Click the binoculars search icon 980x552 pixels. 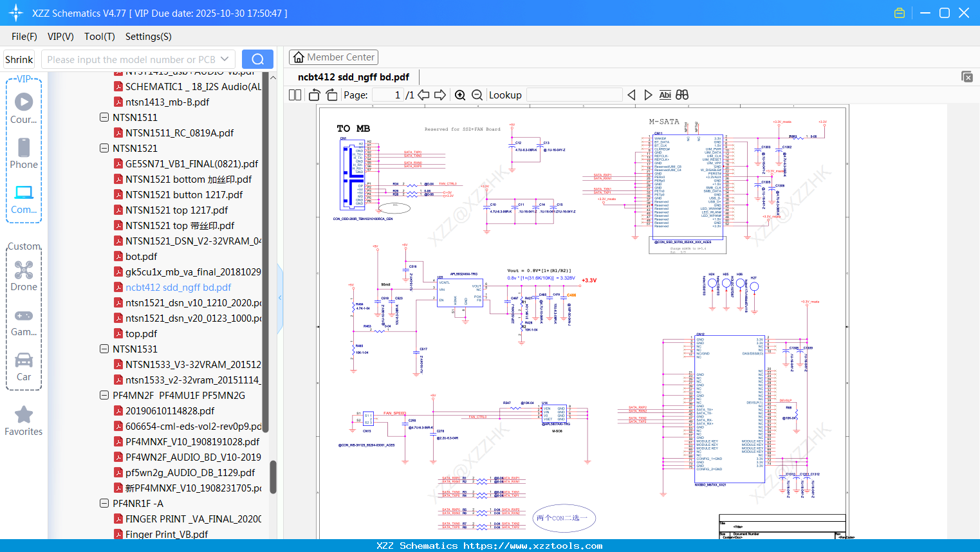click(x=682, y=95)
